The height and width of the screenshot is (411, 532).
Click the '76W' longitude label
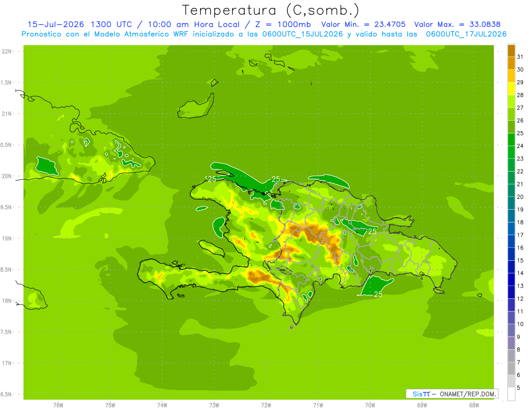tap(58, 405)
